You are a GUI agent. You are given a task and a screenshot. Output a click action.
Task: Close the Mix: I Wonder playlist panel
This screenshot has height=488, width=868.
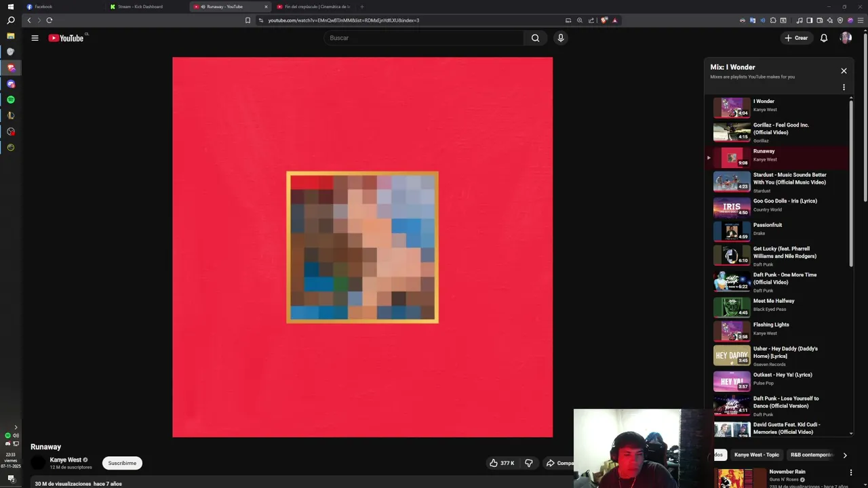[844, 70]
